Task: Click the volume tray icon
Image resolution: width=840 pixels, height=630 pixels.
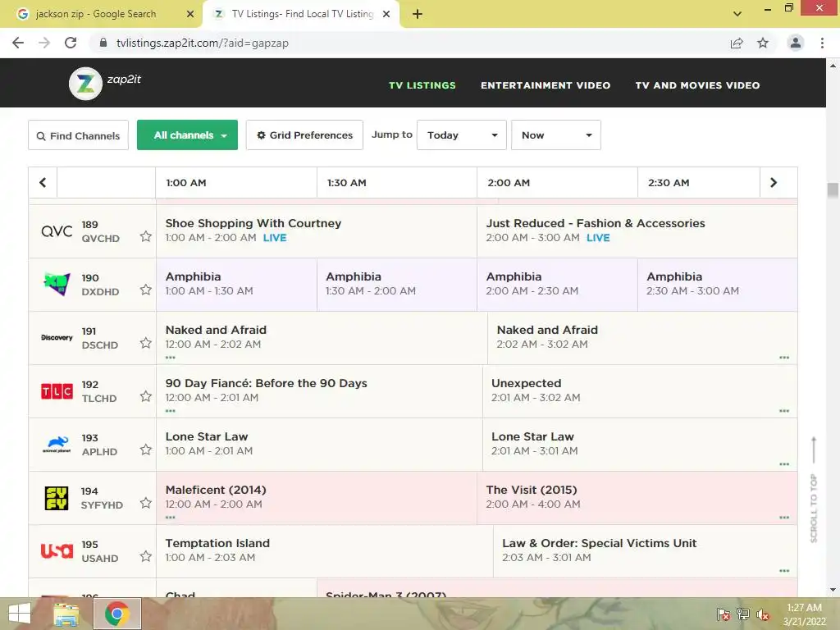Action: tap(762, 614)
